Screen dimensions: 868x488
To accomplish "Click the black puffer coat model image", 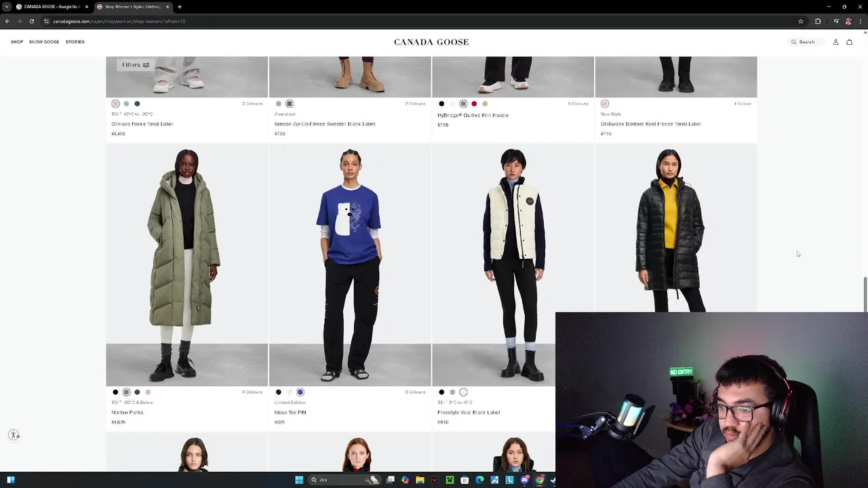I will pyautogui.click(x=675, y=228).
